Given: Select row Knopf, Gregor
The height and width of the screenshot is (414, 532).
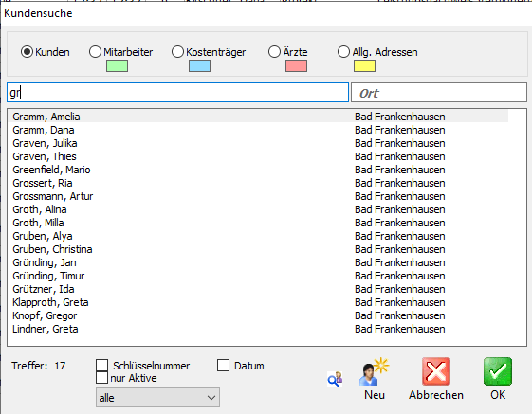Looking at the screenshot, I should (x=259, y=315).
